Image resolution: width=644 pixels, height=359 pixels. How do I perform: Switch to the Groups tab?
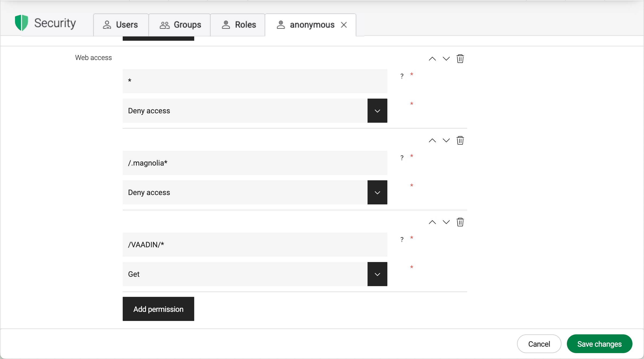coord(180,25)
